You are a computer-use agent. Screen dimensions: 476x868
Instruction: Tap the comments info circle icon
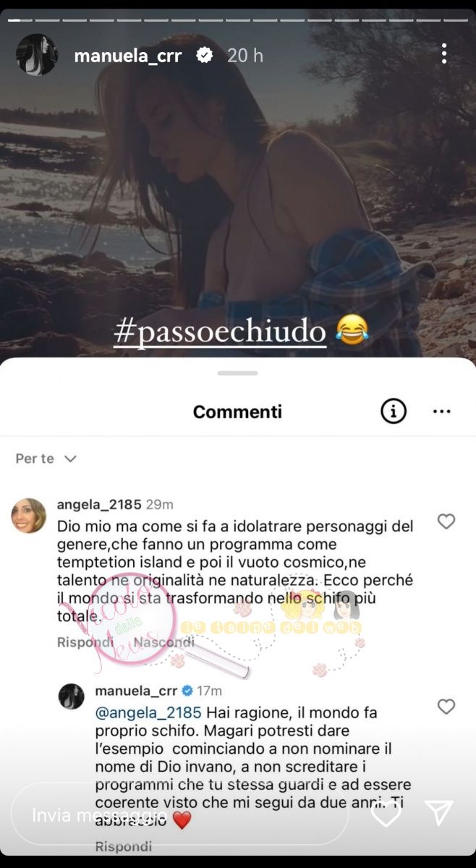(x=393, y=412)
